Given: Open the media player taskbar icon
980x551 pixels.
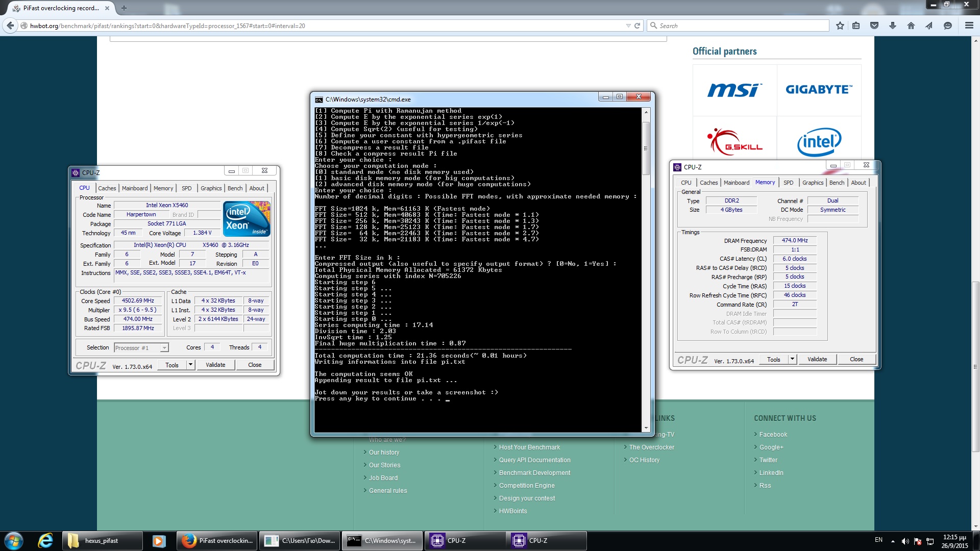Looking at the screenshot, I should [x=159, y=541].
